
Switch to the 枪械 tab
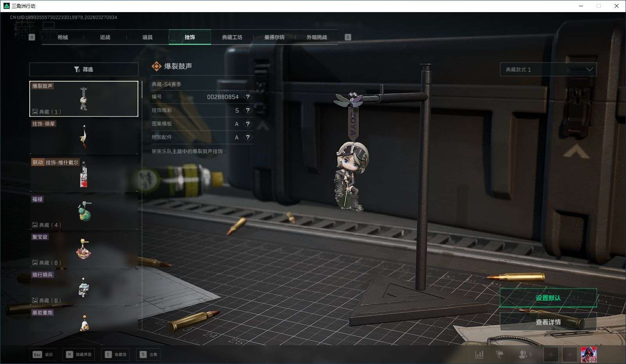pyautogui.click(x=63, y=37)
